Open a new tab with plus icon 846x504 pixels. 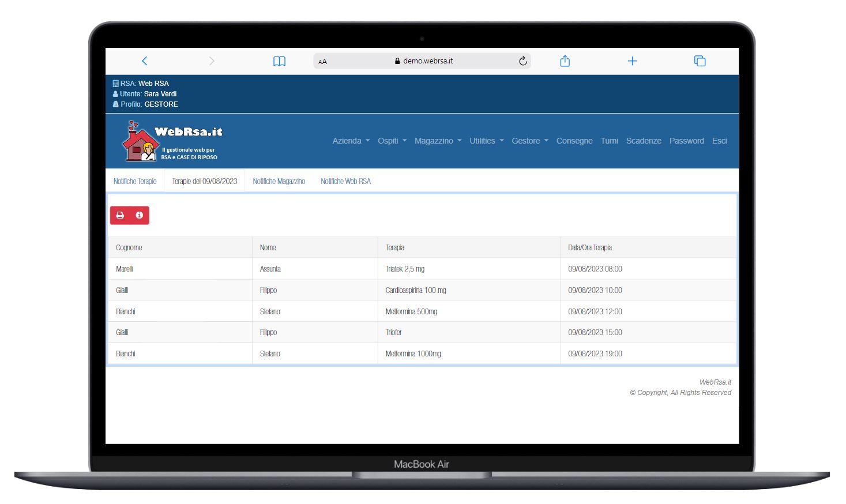(x=632, y=61)
